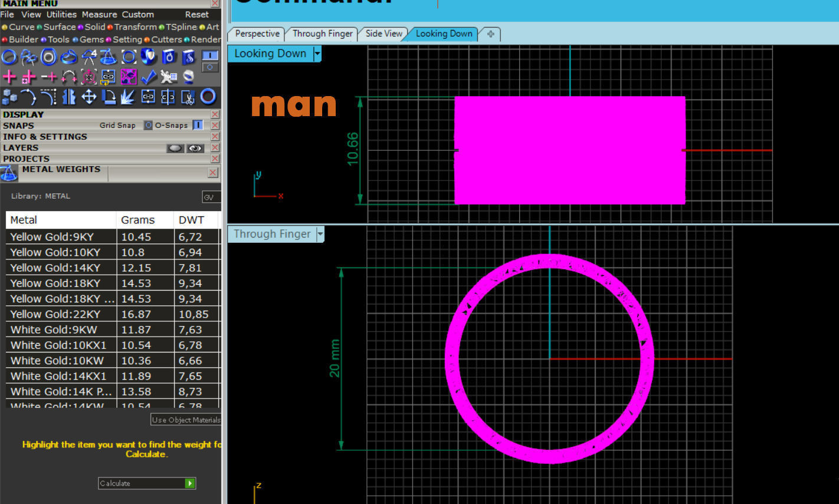Open the Curve tool category
839x504 pixels.
[18, 27]
